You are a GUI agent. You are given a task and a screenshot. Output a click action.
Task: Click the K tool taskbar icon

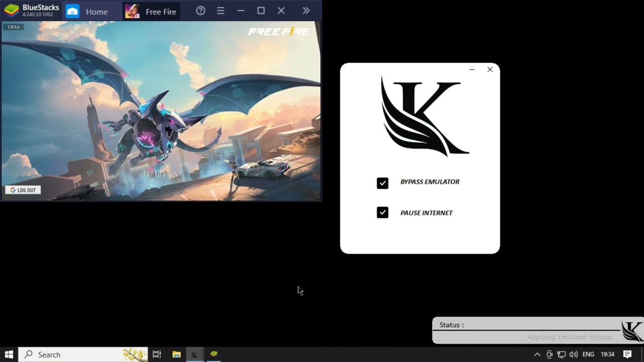click(x=195, y=354)
